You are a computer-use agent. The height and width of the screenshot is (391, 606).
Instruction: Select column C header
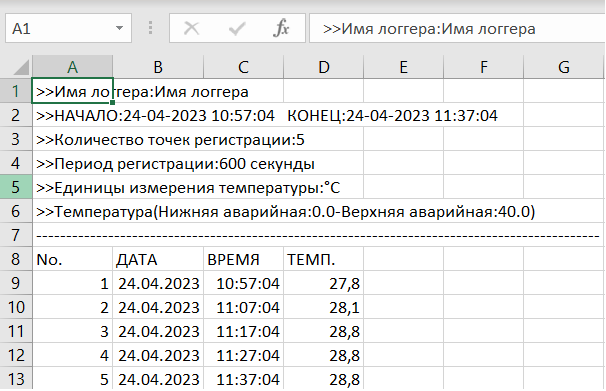[243, 67]
